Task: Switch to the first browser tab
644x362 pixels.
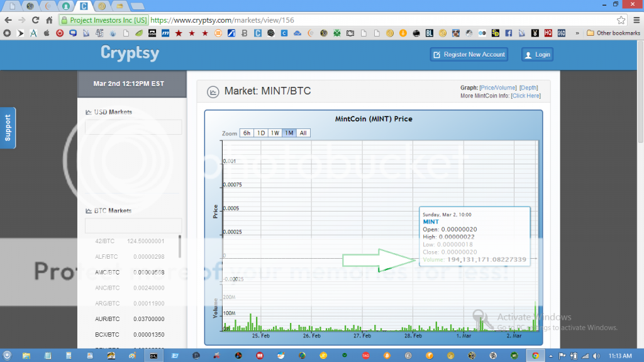Action: [12, 6]
